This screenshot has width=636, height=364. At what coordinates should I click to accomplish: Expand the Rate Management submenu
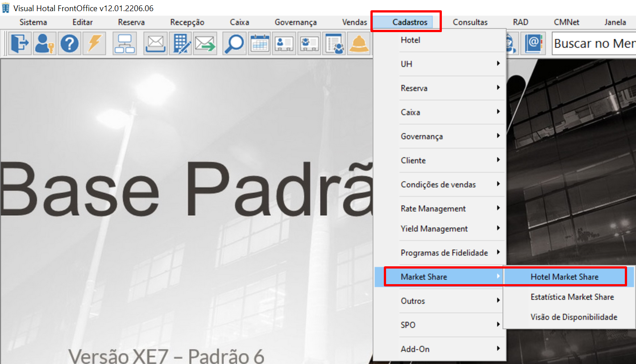click(x=440, y=209)
